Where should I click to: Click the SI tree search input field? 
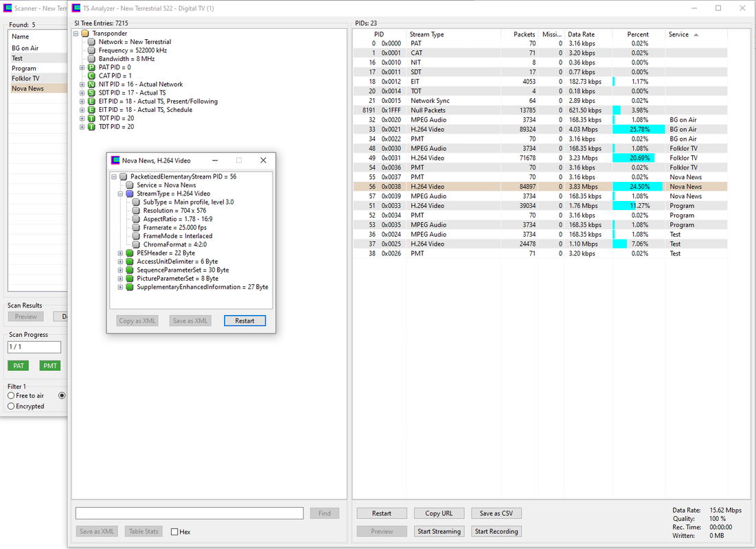point(190,513)
